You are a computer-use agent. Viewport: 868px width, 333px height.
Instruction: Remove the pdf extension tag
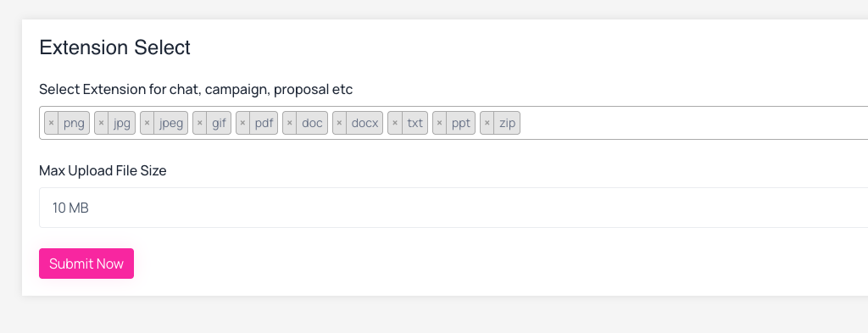click(243, 123)
